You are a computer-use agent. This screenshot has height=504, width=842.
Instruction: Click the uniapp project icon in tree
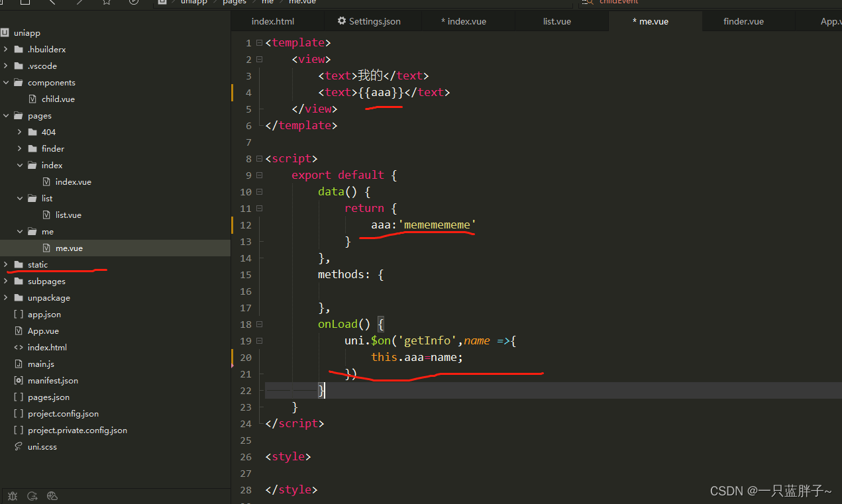tap(5, 32)
